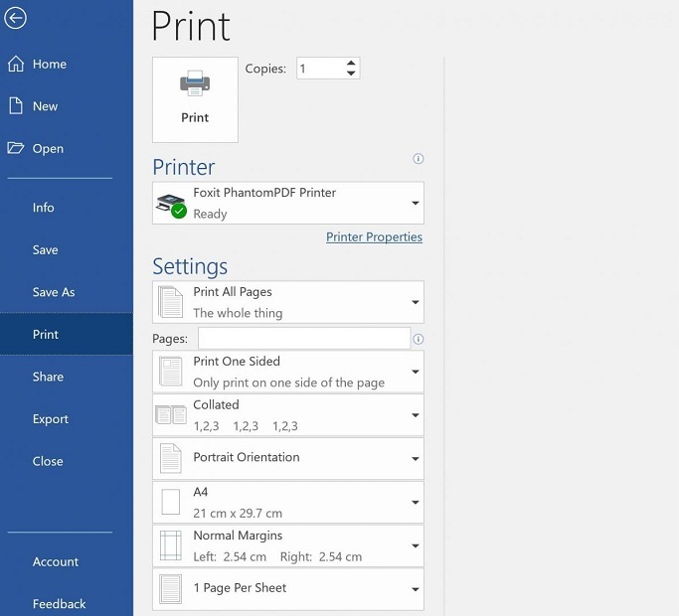Select New in the sidebar

[67, 106]
